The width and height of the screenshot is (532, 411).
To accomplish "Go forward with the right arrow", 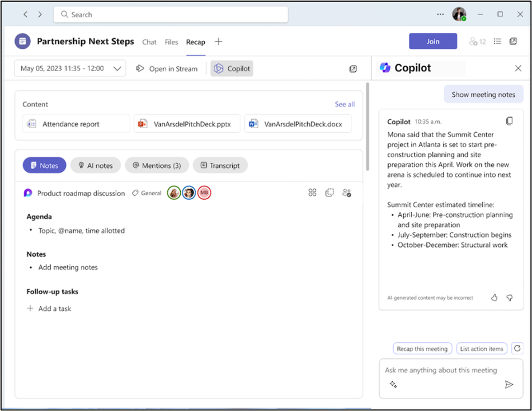I will 40,14.
